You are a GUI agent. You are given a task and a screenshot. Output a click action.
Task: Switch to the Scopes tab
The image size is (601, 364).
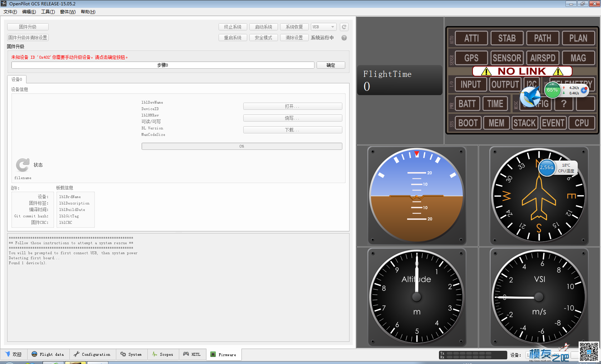(163, 354)
